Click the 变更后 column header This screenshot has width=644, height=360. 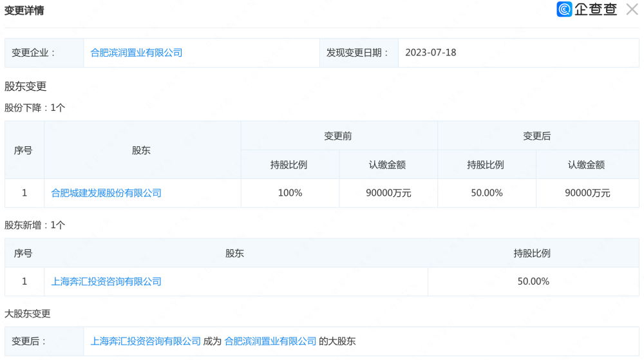click(x=537, y=136)
